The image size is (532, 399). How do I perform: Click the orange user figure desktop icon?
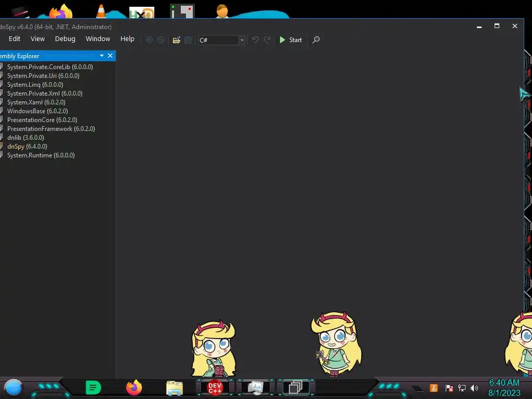point(222,11)
